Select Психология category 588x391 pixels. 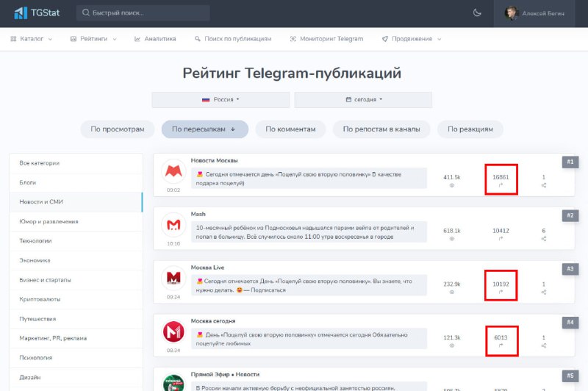76,358
